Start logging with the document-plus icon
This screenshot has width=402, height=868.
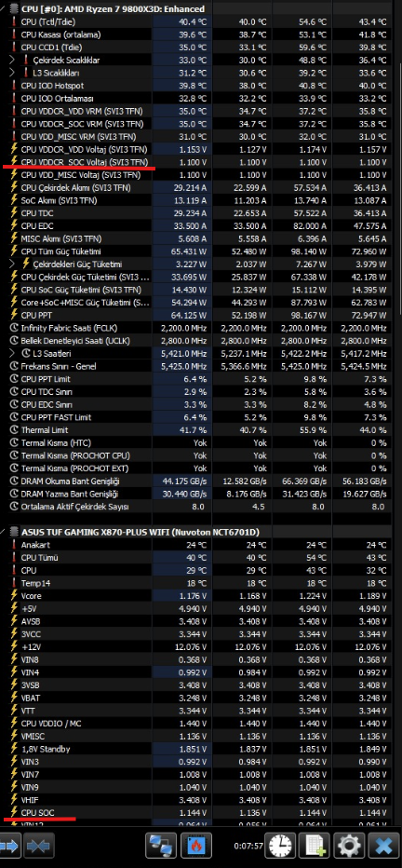point(315,847)
